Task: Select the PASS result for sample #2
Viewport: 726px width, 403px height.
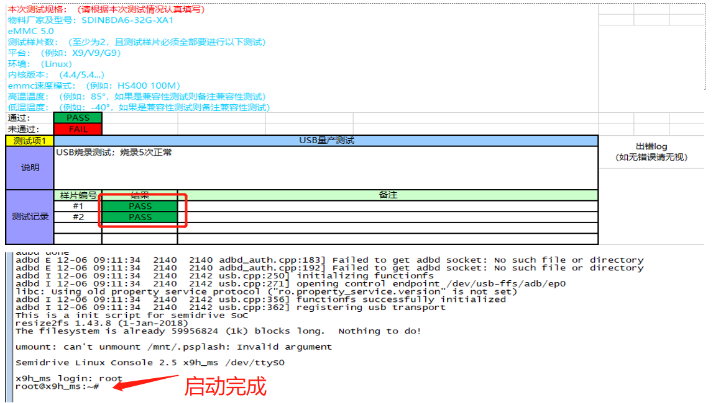Action: pyautogui.click(x=140, y=216)
